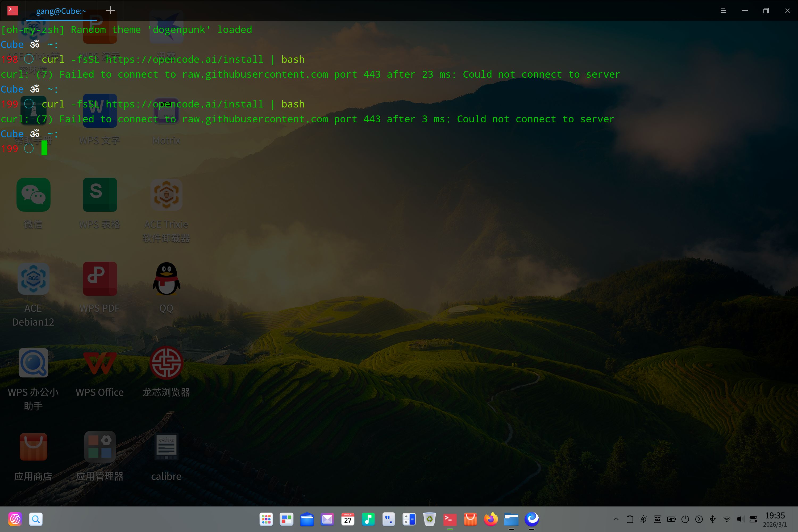This screenshot has width=798, height=532.
Task: Open the app store dock icon
Action: click(470, 519)
